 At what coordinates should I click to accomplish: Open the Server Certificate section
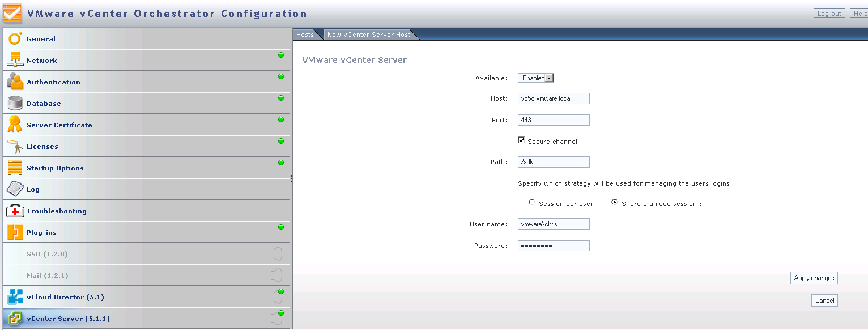[x=146, y=125]
